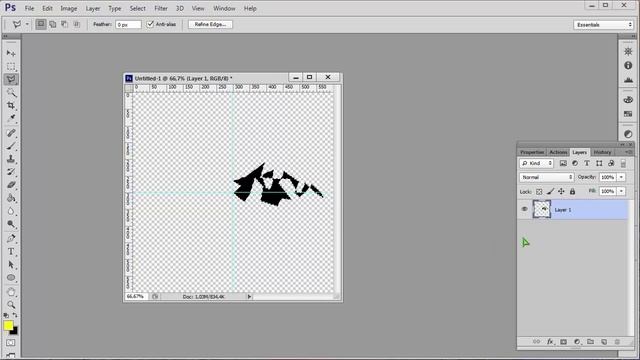The image size is (640, 360).
Task: Select the History Brush tool
Action: pos(11,172)
